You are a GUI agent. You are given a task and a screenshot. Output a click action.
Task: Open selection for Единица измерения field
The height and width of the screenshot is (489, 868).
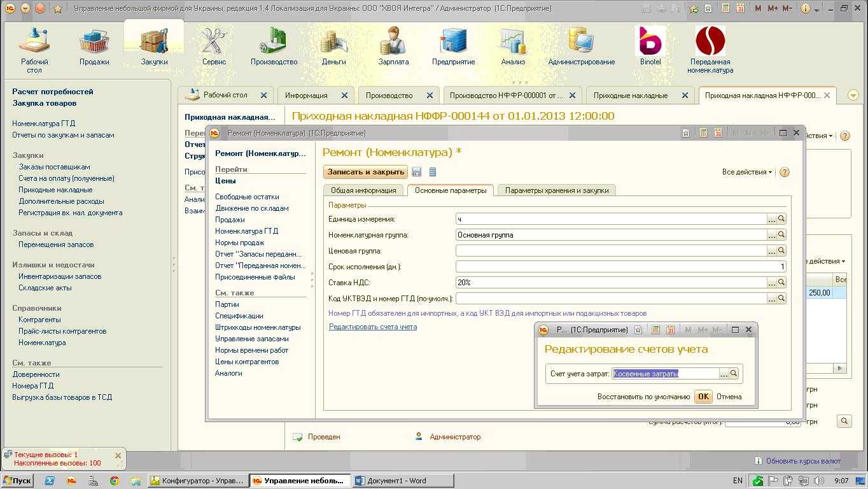point(772,218)
